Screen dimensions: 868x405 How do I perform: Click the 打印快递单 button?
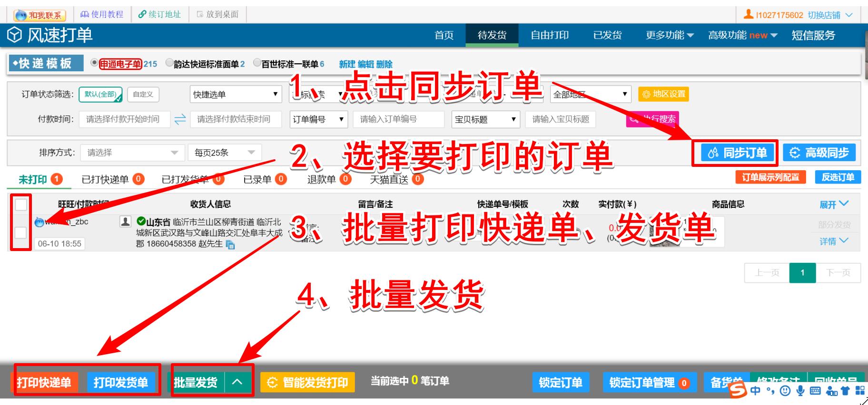[x=44, y=382]
